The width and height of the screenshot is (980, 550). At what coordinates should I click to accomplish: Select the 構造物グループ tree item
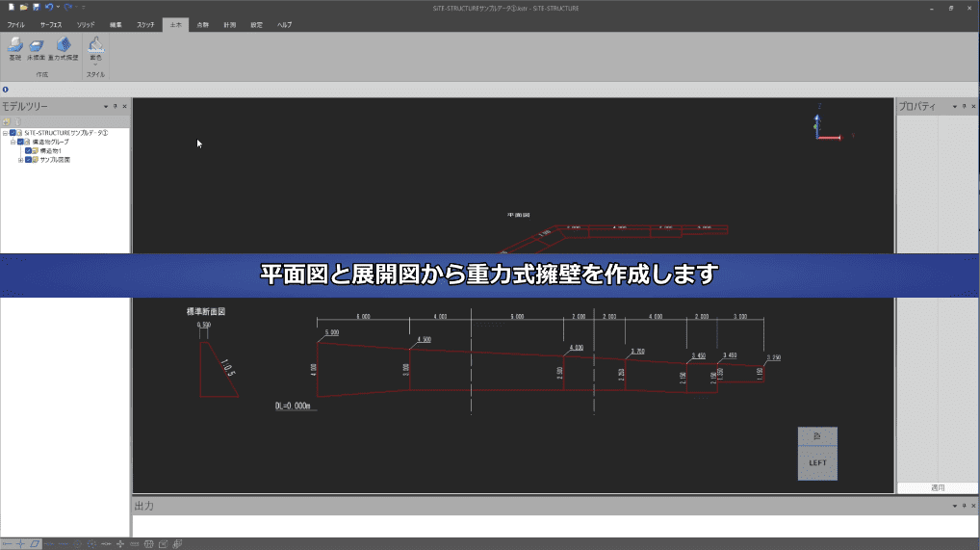51,142
